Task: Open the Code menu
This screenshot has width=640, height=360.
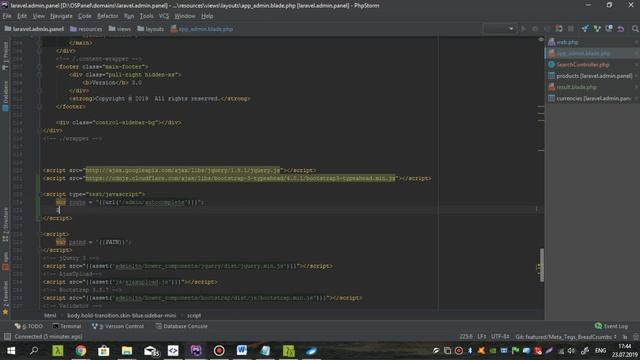Action: click(84, 16)
